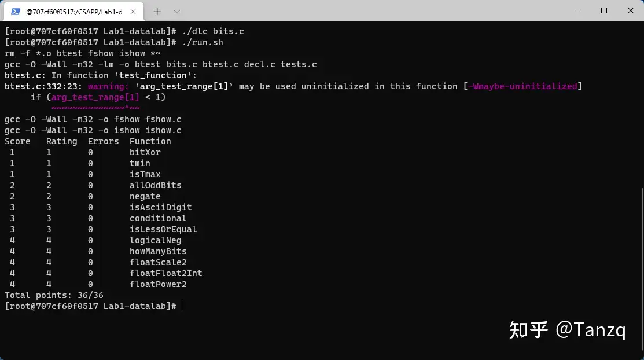Click the floatPower2 function name
This screenshot has height=360, width=644.
pyautogui.click(x=158, y=284)
